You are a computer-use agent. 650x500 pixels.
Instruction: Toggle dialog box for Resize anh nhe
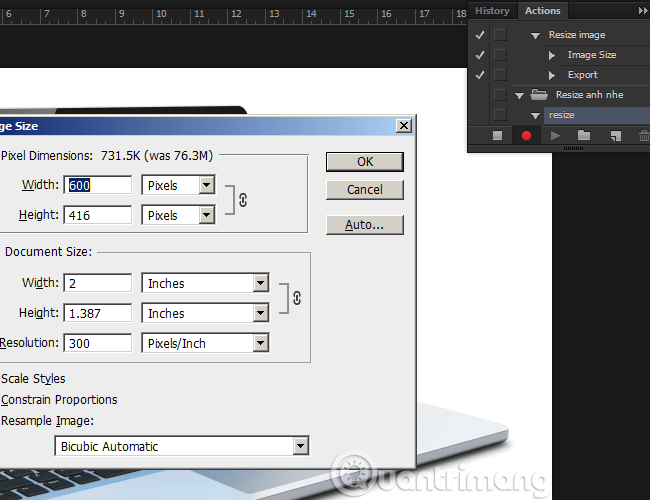tap(500, 95)
